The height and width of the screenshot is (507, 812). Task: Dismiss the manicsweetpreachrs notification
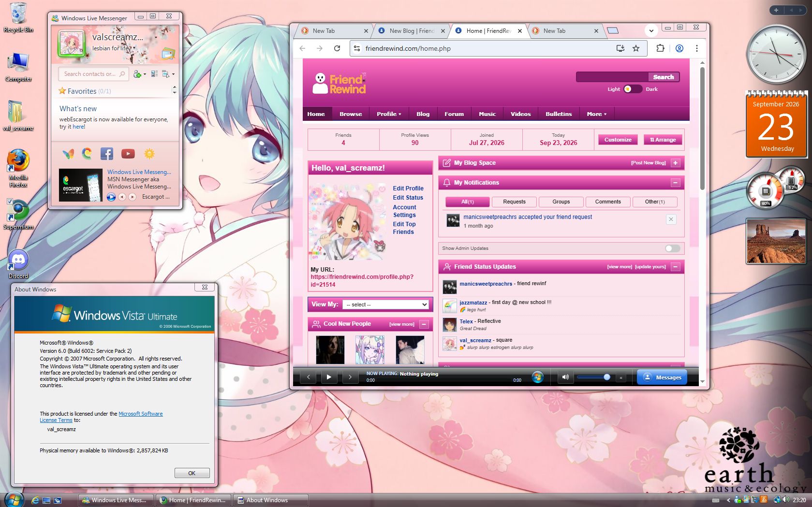[x=671, y=219]
